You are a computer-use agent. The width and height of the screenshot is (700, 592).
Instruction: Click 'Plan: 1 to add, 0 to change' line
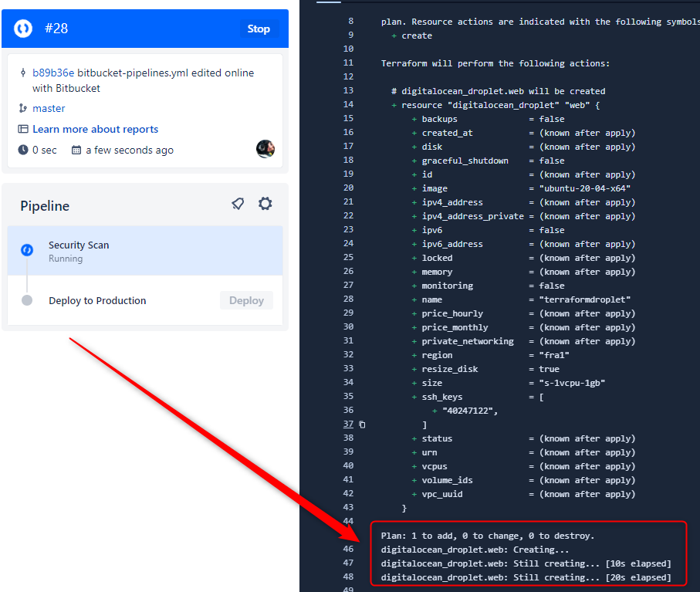pos(488,536)
